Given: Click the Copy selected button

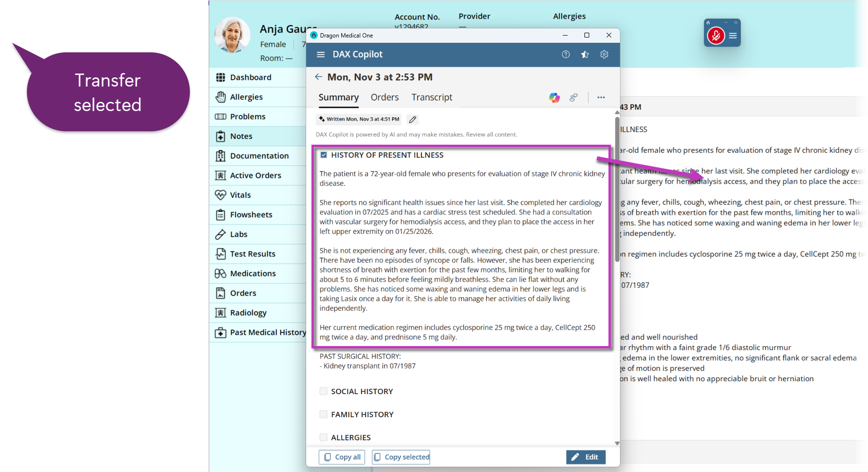Looking at the screenshot, I should tap(400, 457).
